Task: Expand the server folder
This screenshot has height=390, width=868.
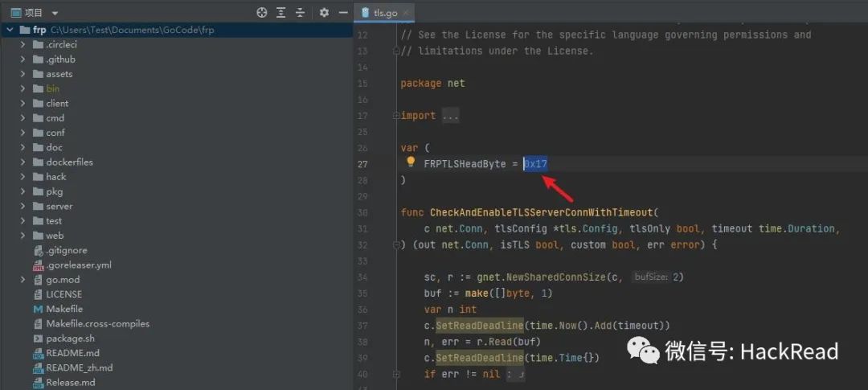Action: 23,206
